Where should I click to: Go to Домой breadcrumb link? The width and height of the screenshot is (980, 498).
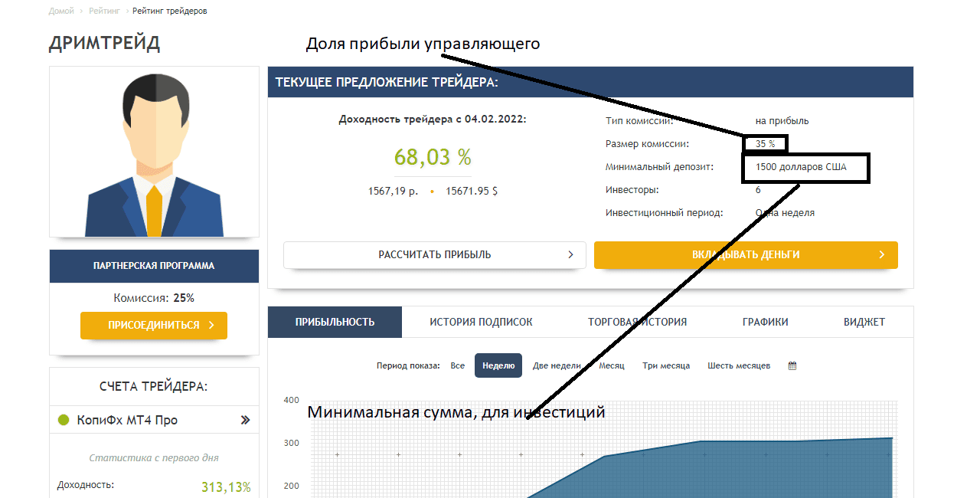point(61,11)
